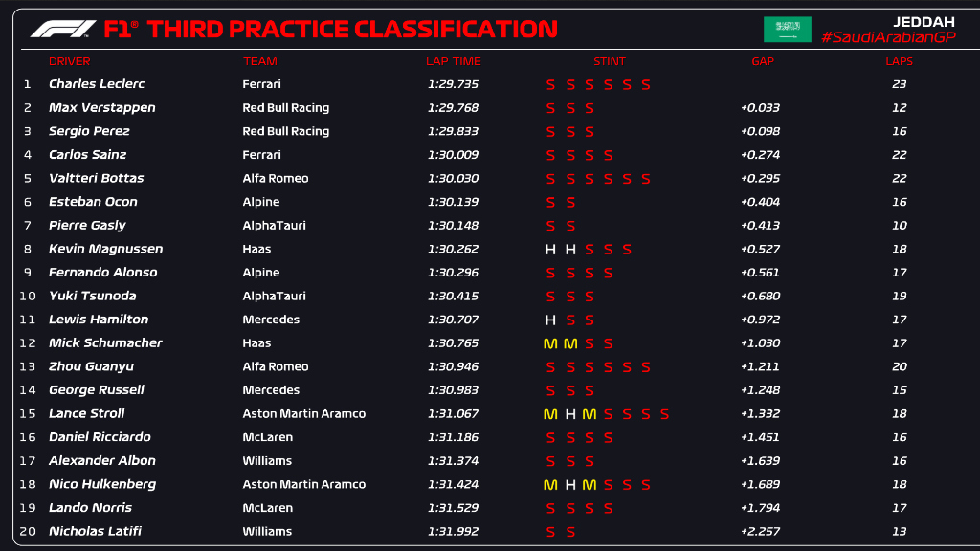Click Mick Schumacher's first medium tyre icon
Viewport: 980px width, 551px height.
[x=549, y=343]
